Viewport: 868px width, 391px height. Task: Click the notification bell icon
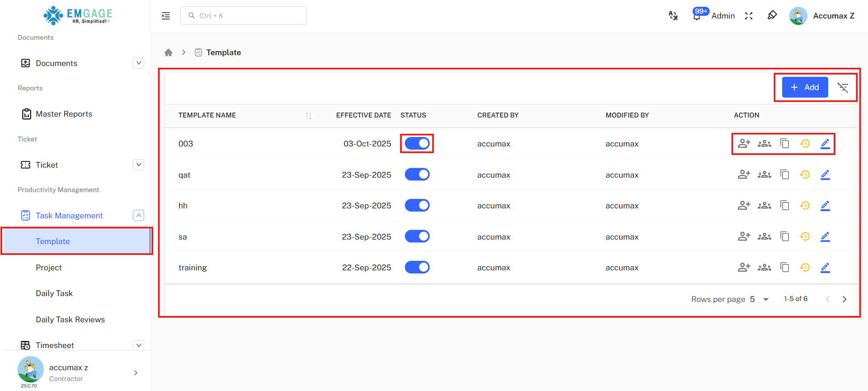click(697, 16)
